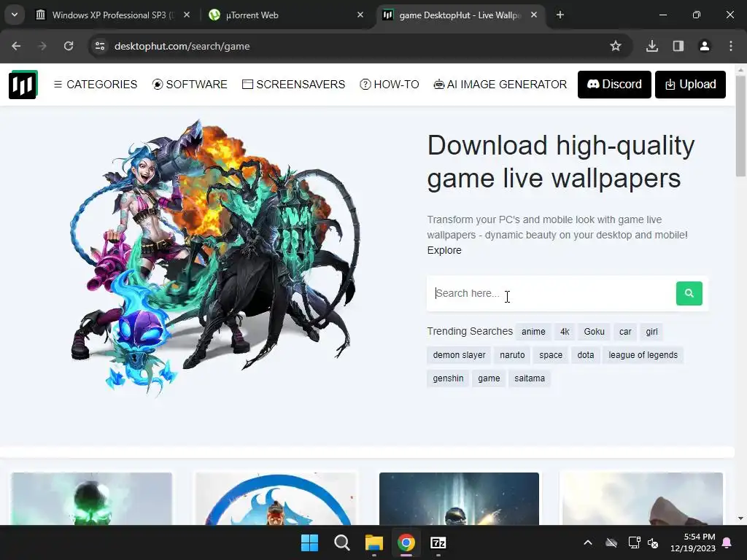
Task: Close the Windows XP Professional SP3 tab
Action: pyautogui.click(x=187, y=15)
